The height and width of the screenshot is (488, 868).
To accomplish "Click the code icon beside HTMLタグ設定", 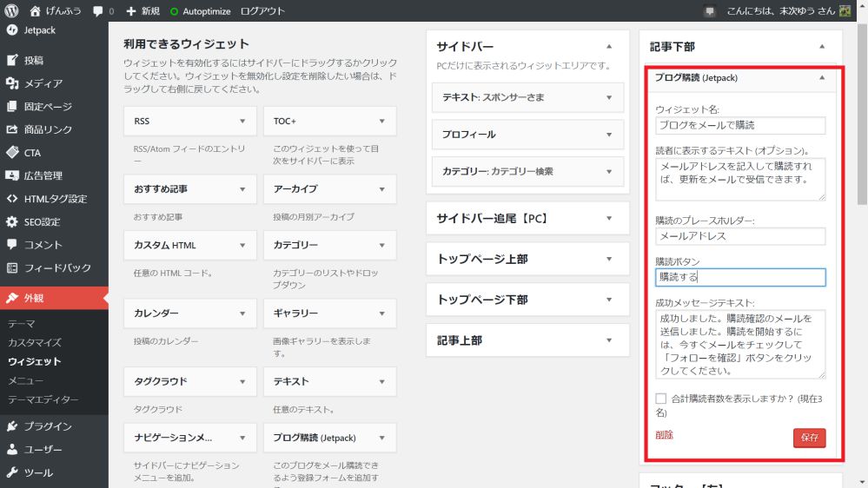I will pos(11,198).
